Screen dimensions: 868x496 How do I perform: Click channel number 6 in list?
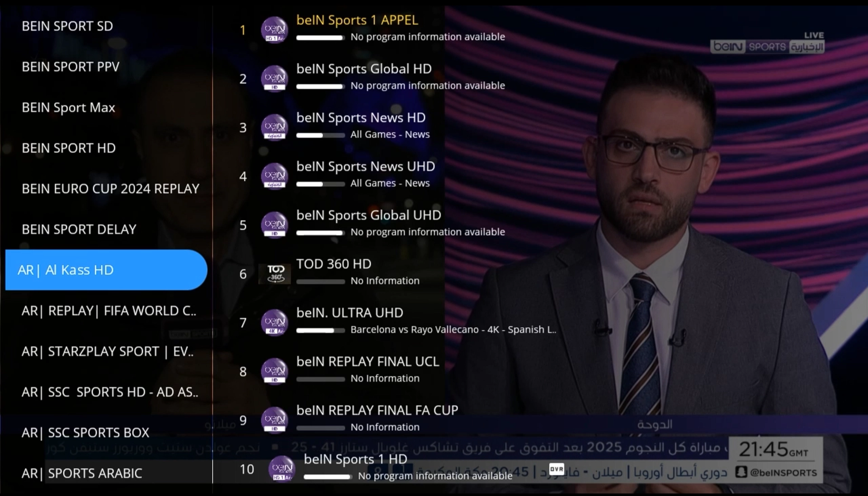coord(243,274)
